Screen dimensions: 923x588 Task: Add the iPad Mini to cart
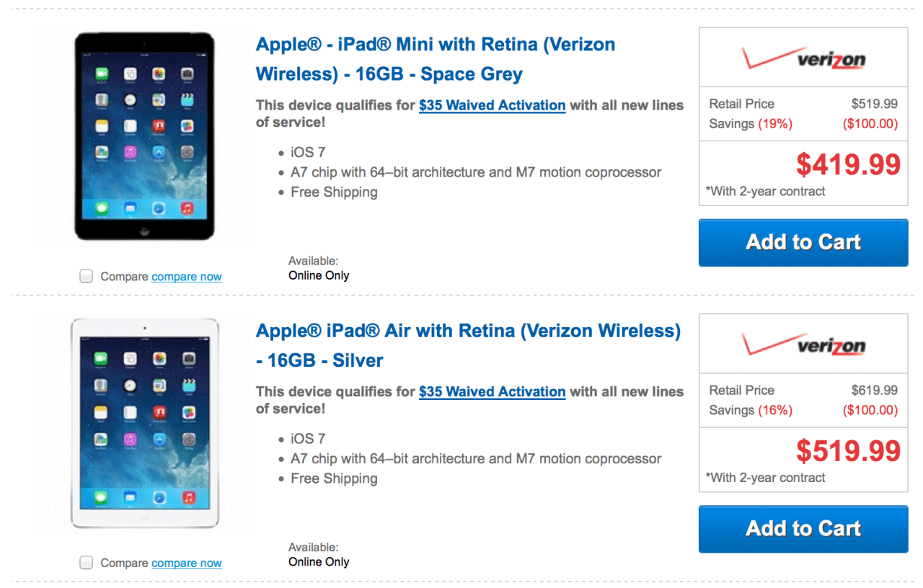coord(803,242)
